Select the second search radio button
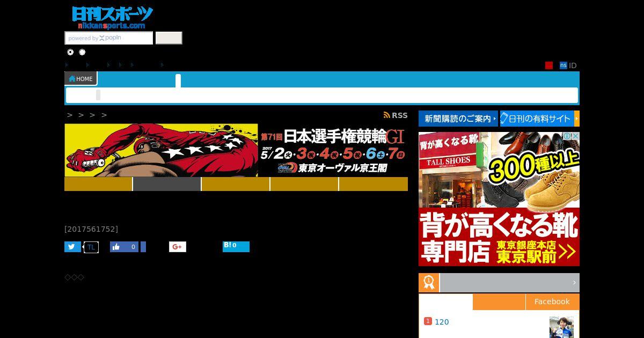 82,52
